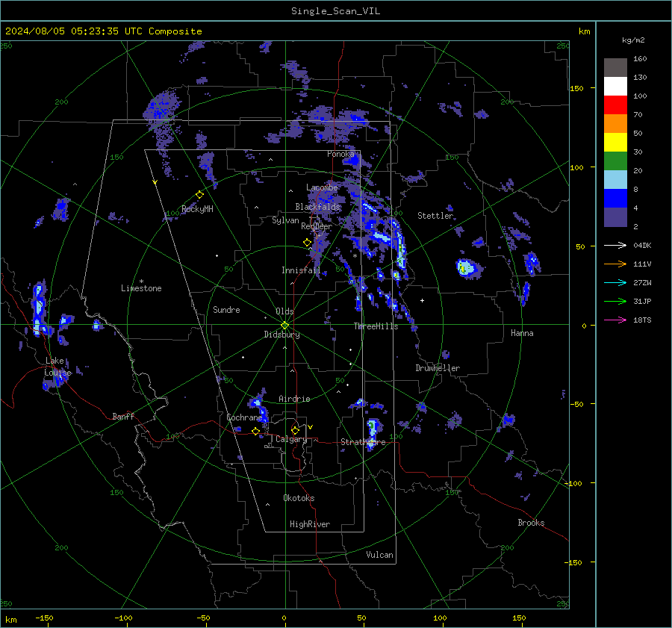
Task: Click the Vulcan town label
Action: point(380,555)
